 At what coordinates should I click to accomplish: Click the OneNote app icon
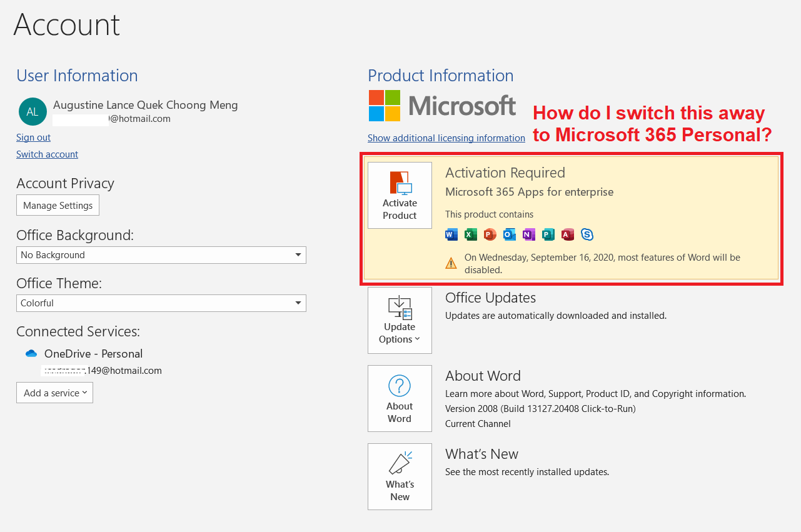click(x=529, y=234)
